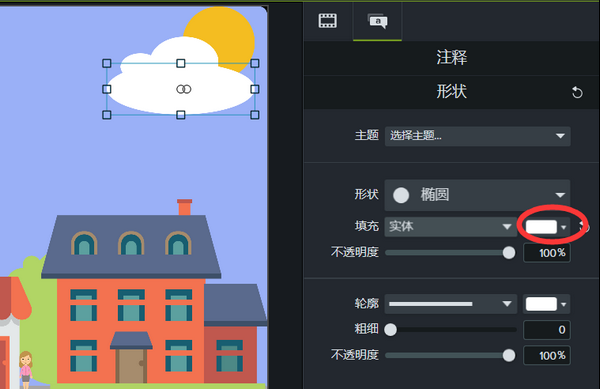Open the 主题 theme dropdown

478,136
